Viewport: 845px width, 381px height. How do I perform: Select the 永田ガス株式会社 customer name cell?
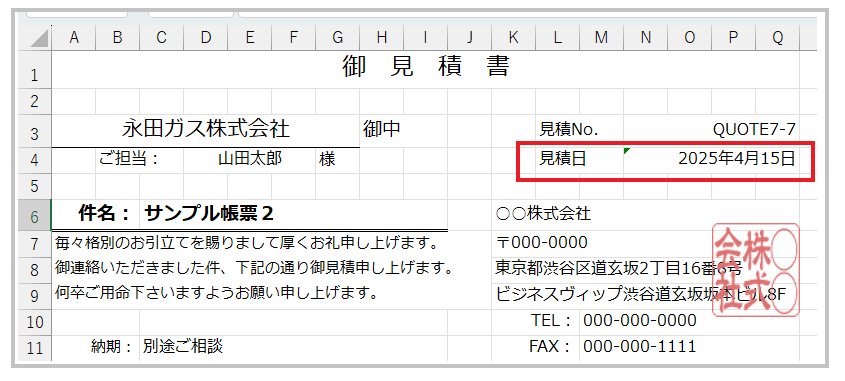click(x=206, y=129)
